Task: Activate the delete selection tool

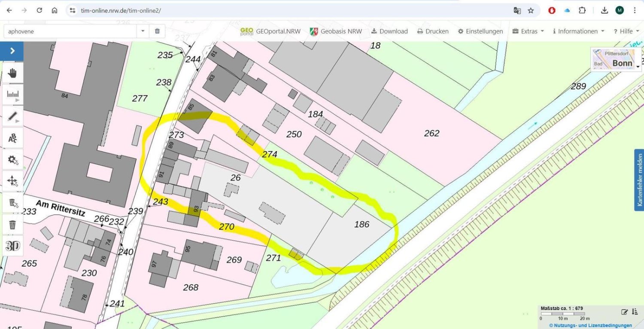Action: coord(12,202)
